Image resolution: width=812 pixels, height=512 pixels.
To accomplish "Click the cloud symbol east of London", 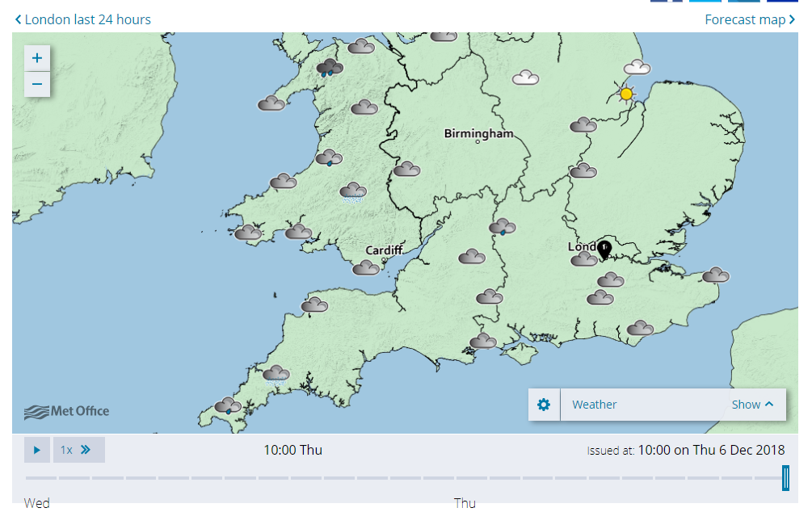I will click(714, 275).
